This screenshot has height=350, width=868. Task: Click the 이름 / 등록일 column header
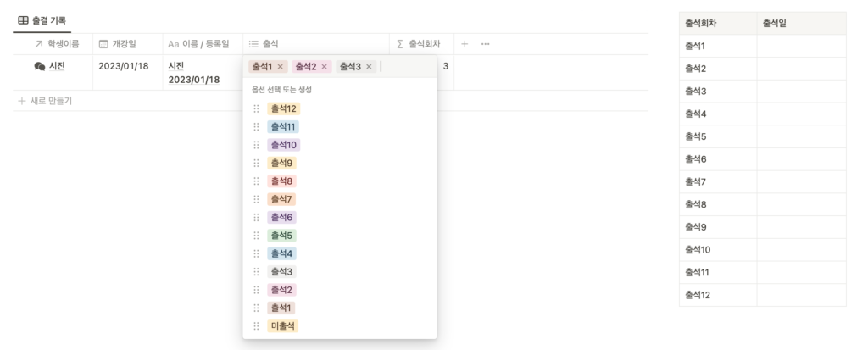[x=203, y=44]
